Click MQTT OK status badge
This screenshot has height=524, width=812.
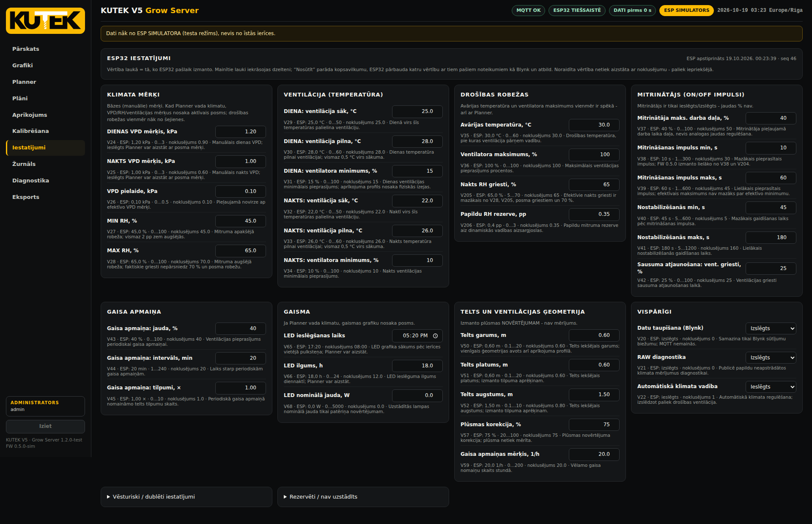pyautogui.click(x=529, y=10)
